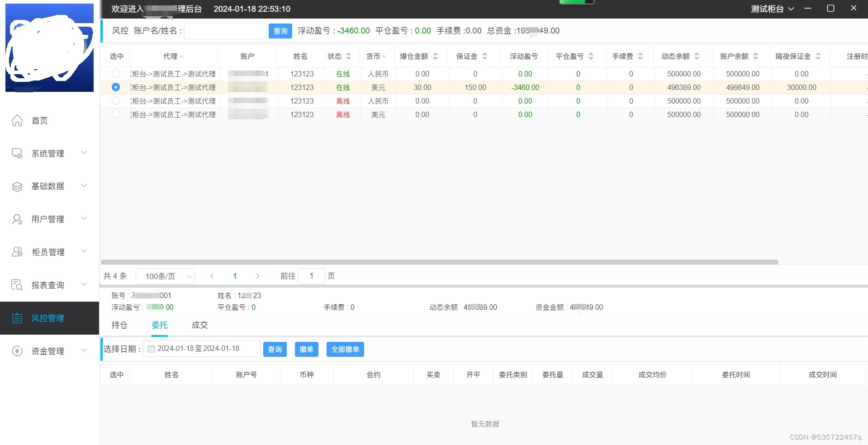Expand 系统管理 sidebar menu chevron

(x=84, y=153)
